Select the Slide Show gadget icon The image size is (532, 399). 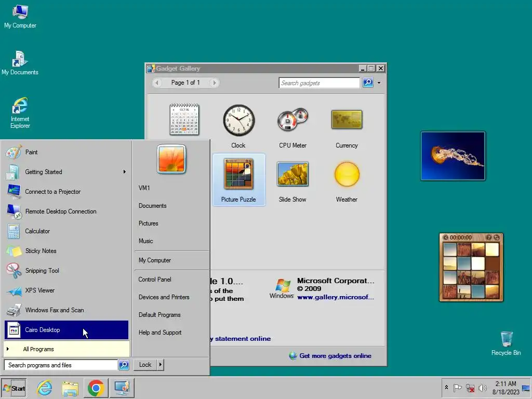pyautogui.click(x=292, y=174)
